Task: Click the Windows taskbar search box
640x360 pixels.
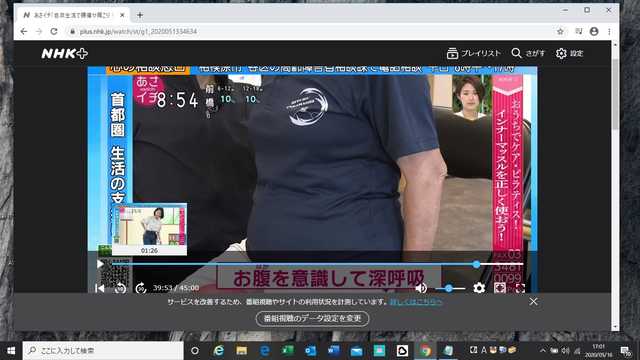Action: (x=103, y=350)
